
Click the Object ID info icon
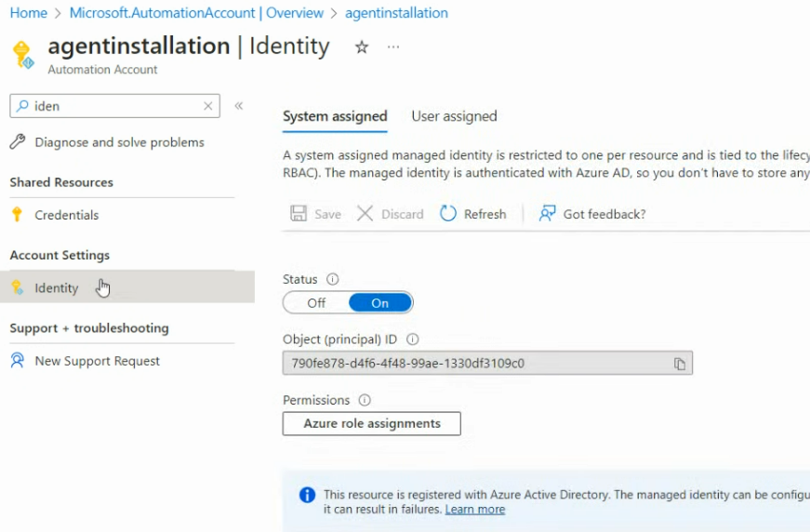413,339
